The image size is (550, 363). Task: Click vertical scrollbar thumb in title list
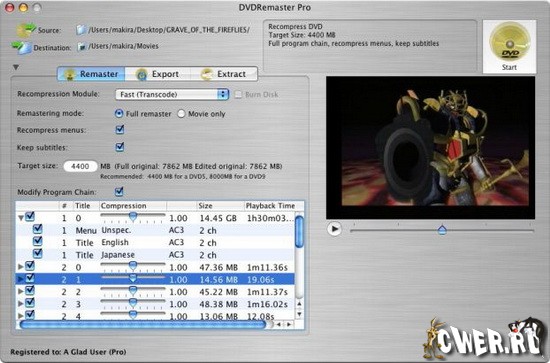click(x=299, y=232)
